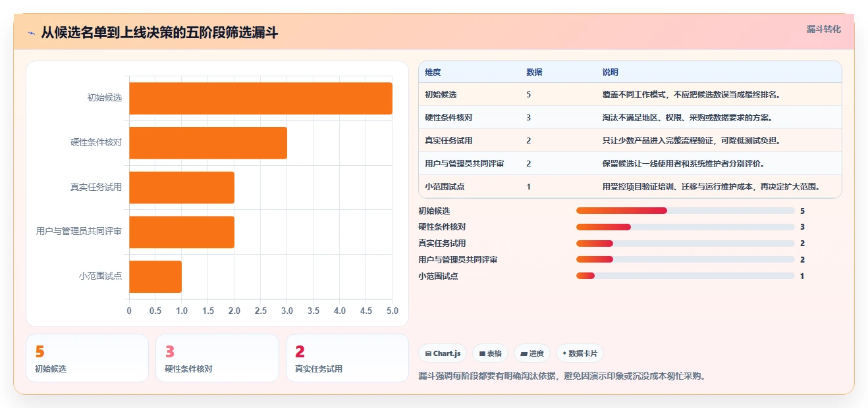The image size is (868, 408).
Task: Click the 初始候选 y-axis label in the chart
Action: (x=105, y=98)
